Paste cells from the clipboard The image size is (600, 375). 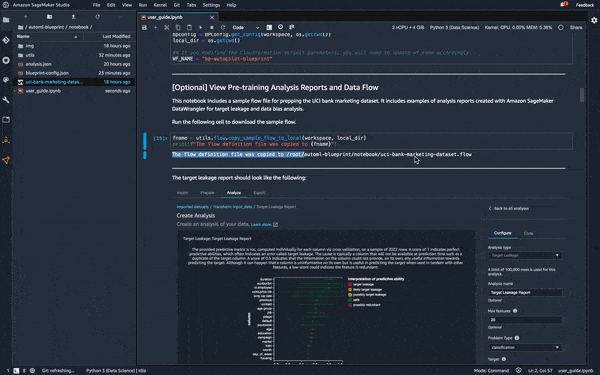(189, 28)
